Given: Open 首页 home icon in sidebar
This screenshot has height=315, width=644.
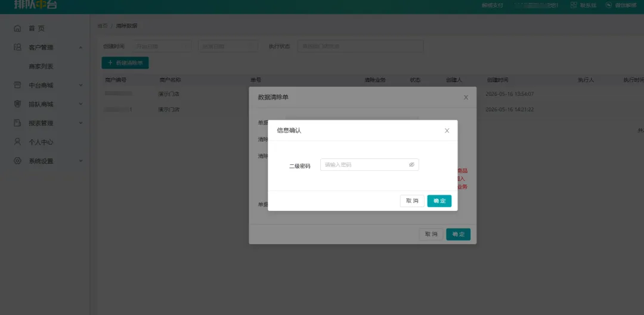Looking at the screenshot, I should pos(17,29).
